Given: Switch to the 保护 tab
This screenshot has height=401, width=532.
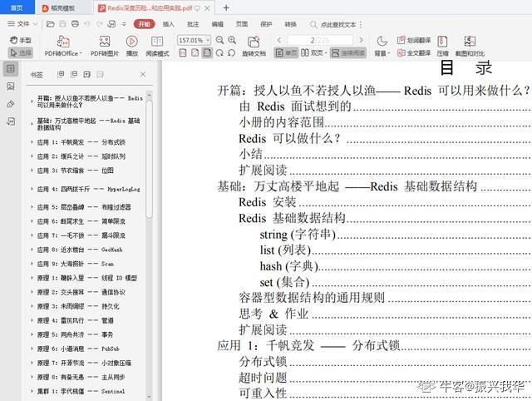Looking at the screenshot, I should click(x=266, y=24).
